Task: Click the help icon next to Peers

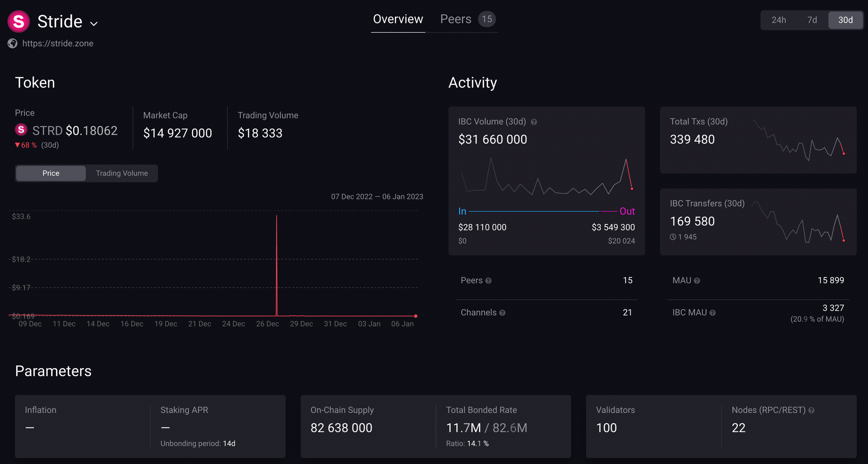Action: coord(488,281)
